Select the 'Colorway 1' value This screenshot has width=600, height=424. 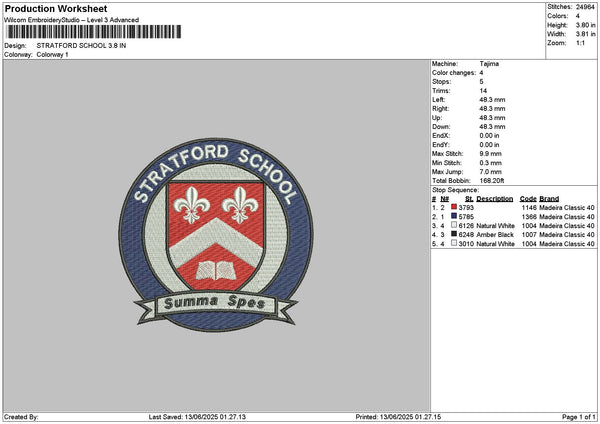tap(52, 55)
